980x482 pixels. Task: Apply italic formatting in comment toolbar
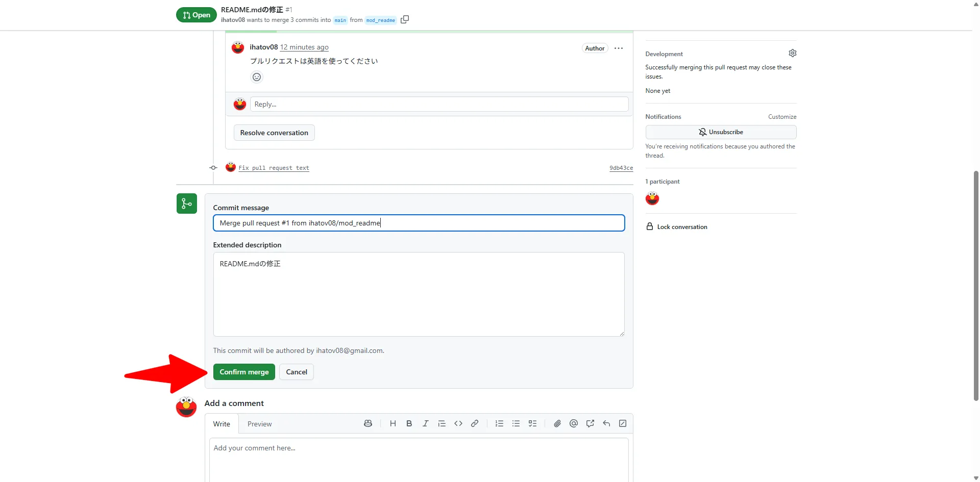tap(425, 423)
